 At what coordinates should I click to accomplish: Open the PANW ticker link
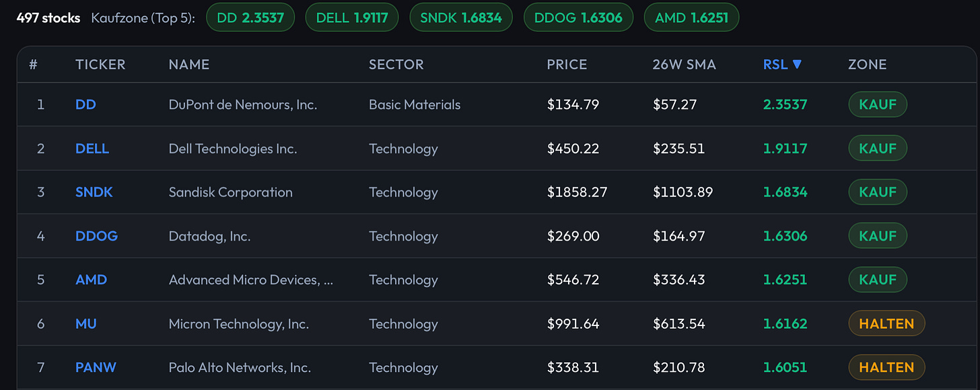coord(96,368)
